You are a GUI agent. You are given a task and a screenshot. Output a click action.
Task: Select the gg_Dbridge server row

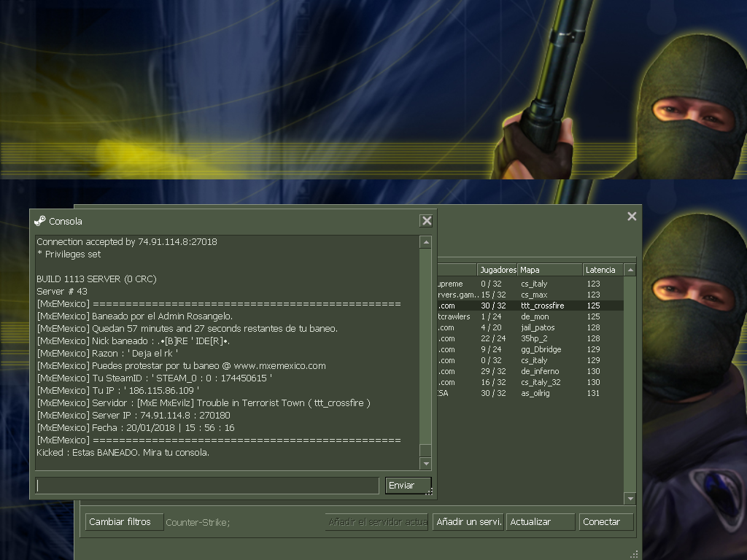pyautogui.click(x=530, y=349)
